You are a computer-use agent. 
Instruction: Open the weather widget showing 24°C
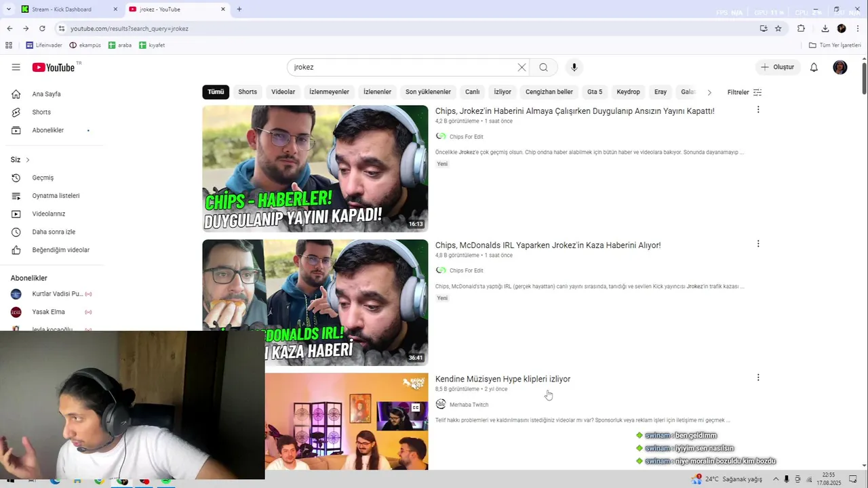(726, 479)
